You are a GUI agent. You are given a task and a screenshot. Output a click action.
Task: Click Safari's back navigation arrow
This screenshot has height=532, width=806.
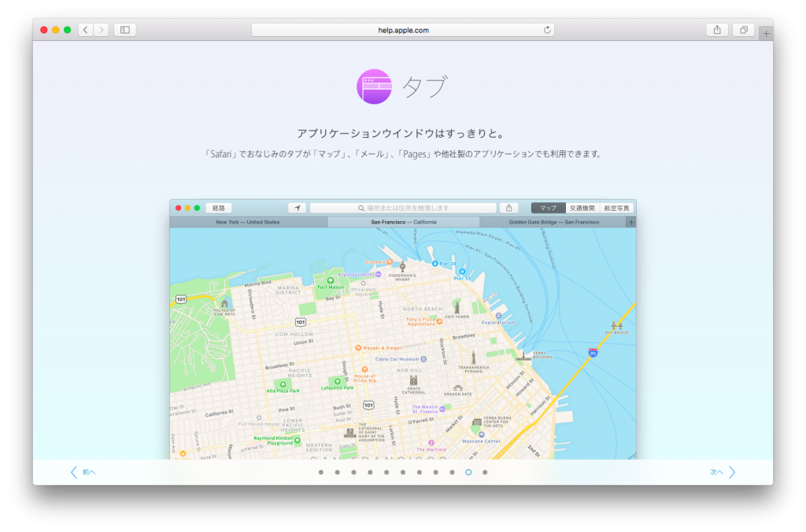86,30
